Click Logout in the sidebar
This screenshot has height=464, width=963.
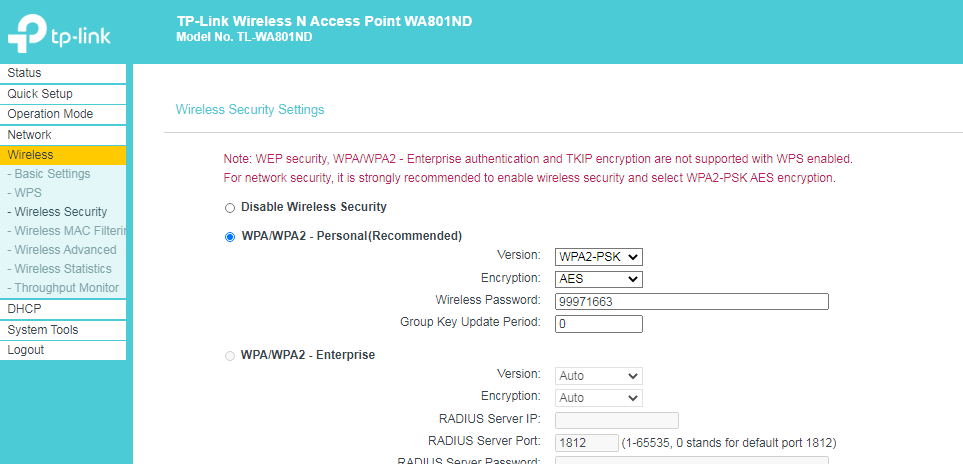(63, 350)
